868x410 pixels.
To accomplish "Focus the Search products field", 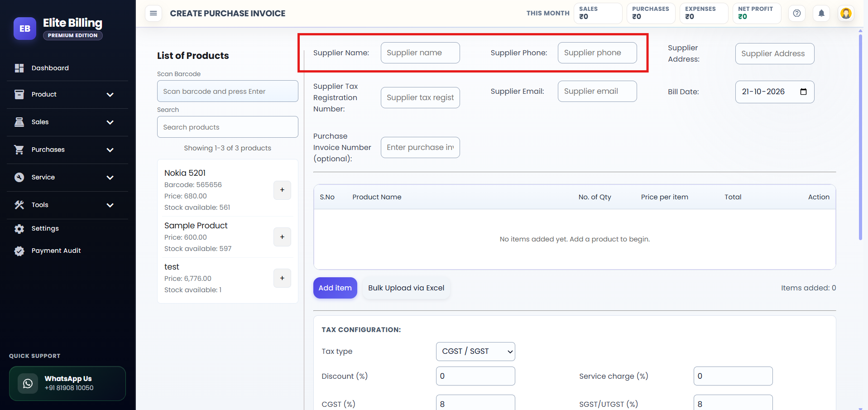I will point(228,127).
